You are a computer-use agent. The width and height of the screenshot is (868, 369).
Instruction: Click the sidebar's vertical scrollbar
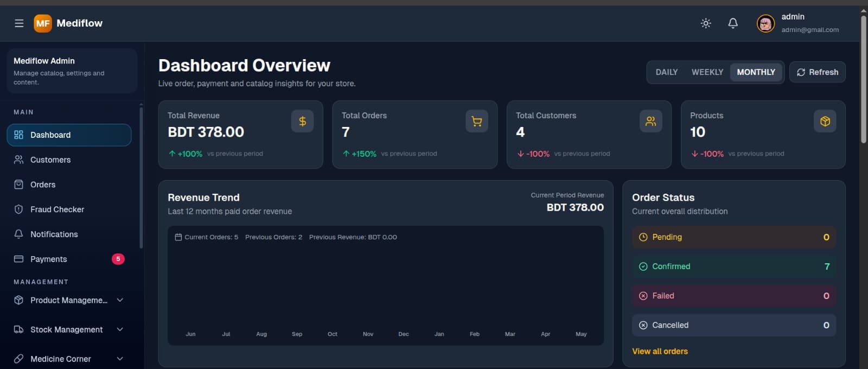(141, 177)
